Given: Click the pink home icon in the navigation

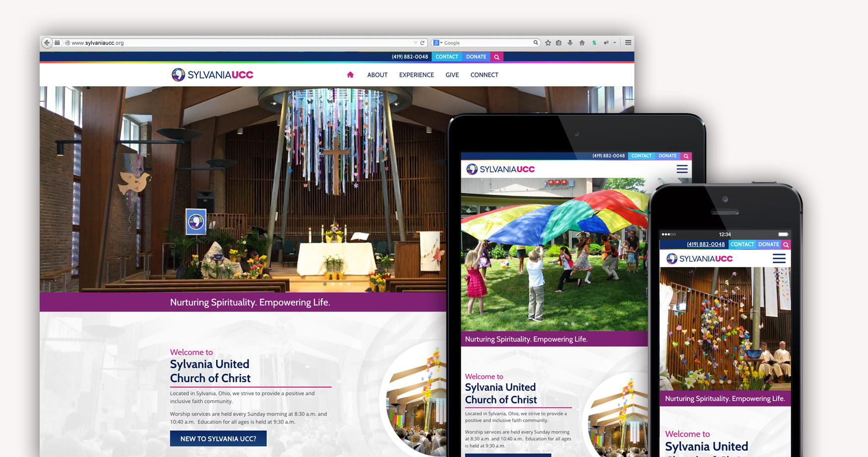Looking at the screenshot, I should [351, 74].
